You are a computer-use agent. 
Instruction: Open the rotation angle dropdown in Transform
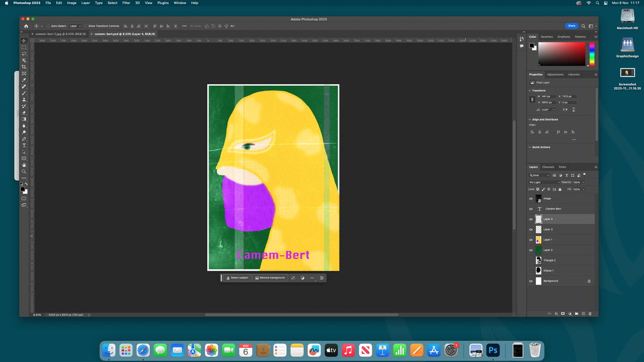click(554, 109)
